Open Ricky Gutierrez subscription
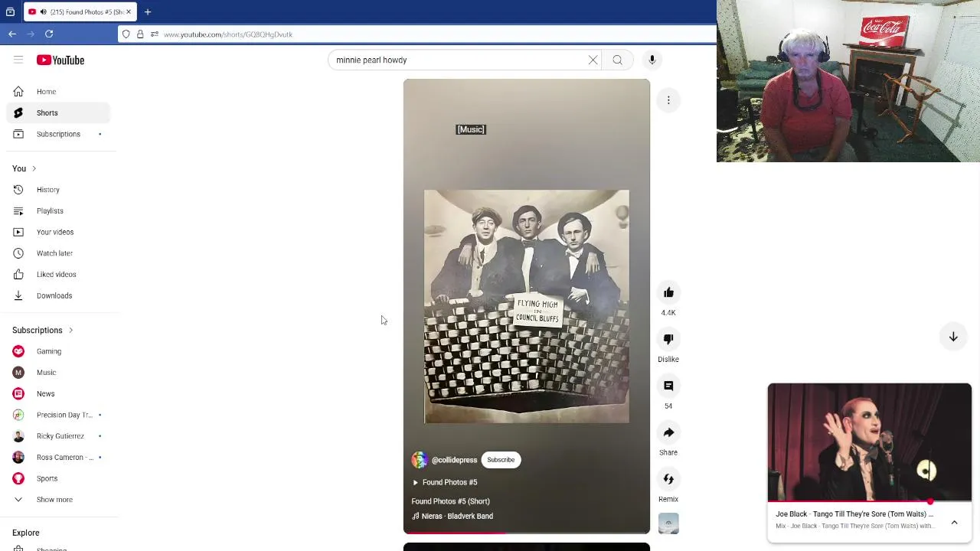The height and width of the screenshot is (551, 980). (58, 436)
